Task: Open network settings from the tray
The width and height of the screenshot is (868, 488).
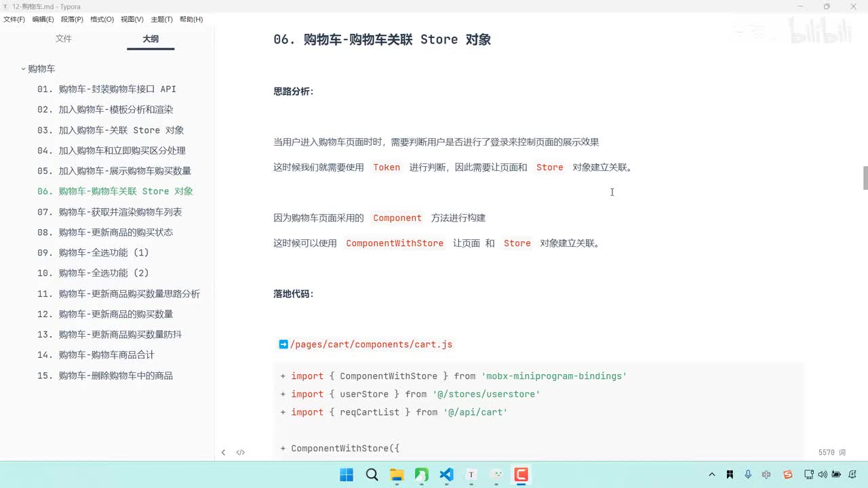Action: (x=809, y=474)
